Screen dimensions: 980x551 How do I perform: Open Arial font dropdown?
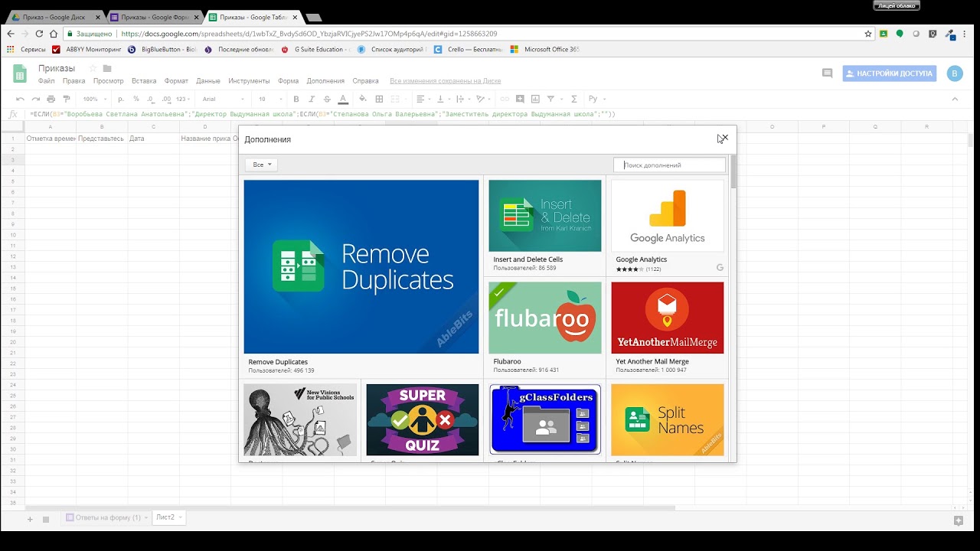pos(224,99)
